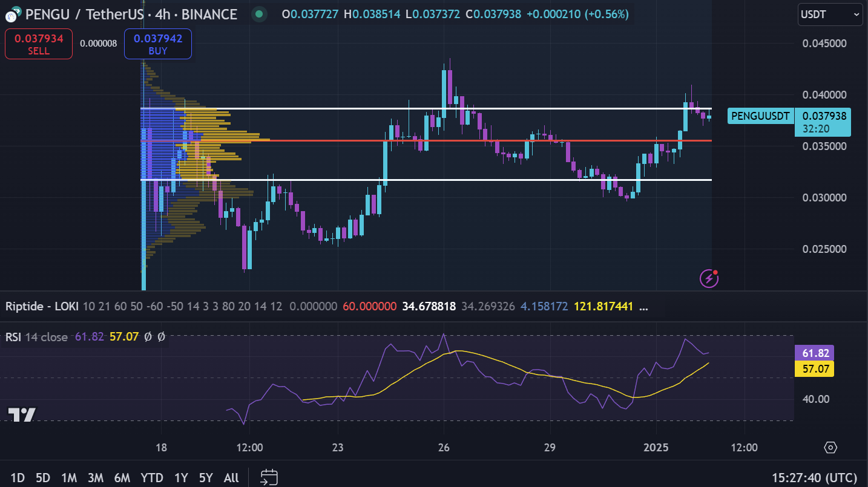The height and width of the screenshot is (487, 868).
Task: Click the yellow RSI MA value 57.07 tag
Action: point(814,368)
